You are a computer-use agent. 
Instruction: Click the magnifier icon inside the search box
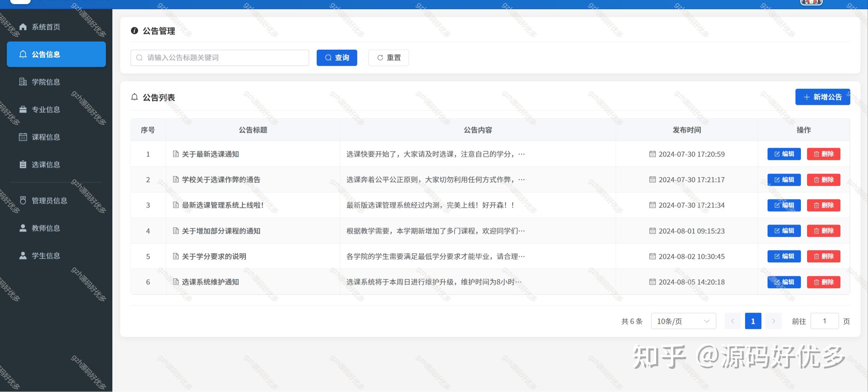coord(139,58)
